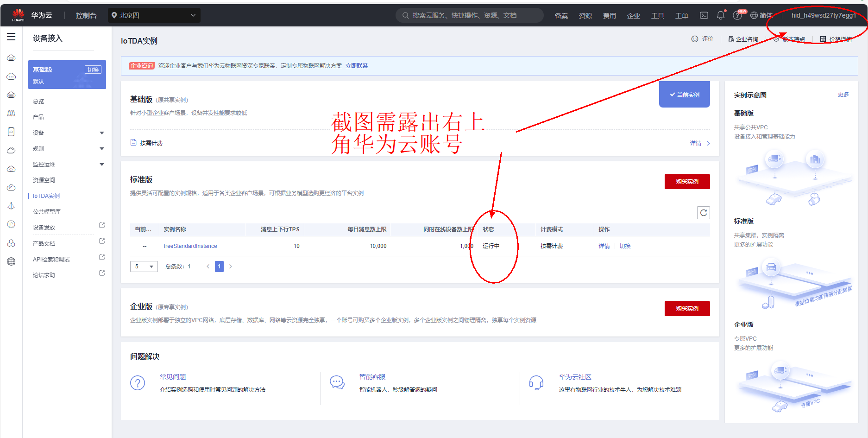
Task: Click the 企业咨询 link in the page header
Action: (x=743, y=39)
